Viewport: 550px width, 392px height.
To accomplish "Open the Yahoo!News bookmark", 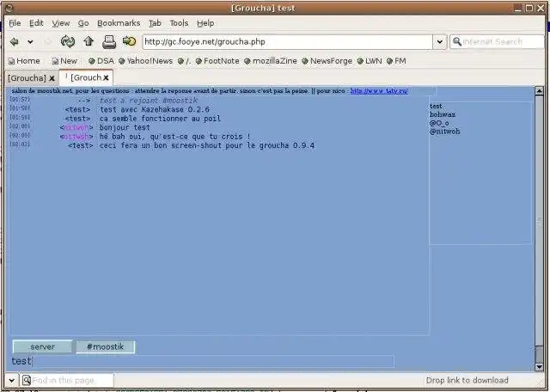I will pos(145,61).
